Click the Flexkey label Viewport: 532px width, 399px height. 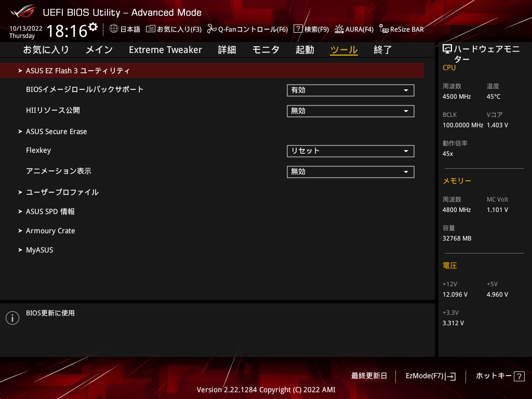click(x=38, y=150)
